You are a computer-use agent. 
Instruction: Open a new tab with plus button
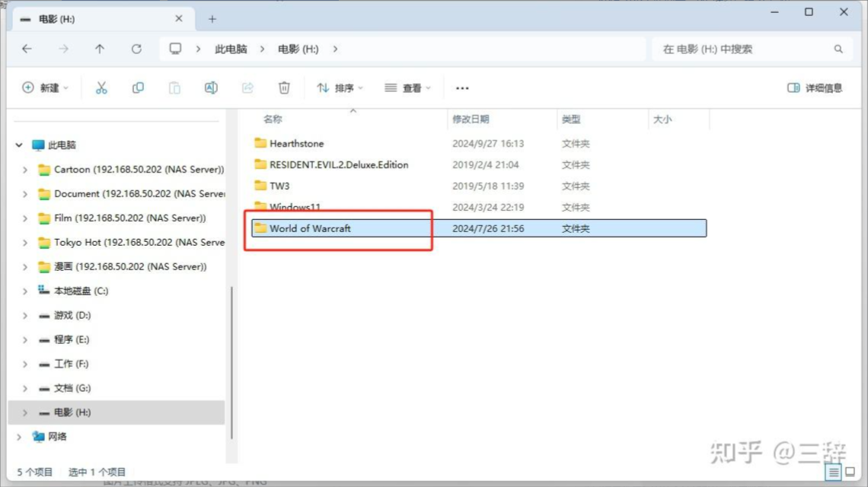[212, 19]
